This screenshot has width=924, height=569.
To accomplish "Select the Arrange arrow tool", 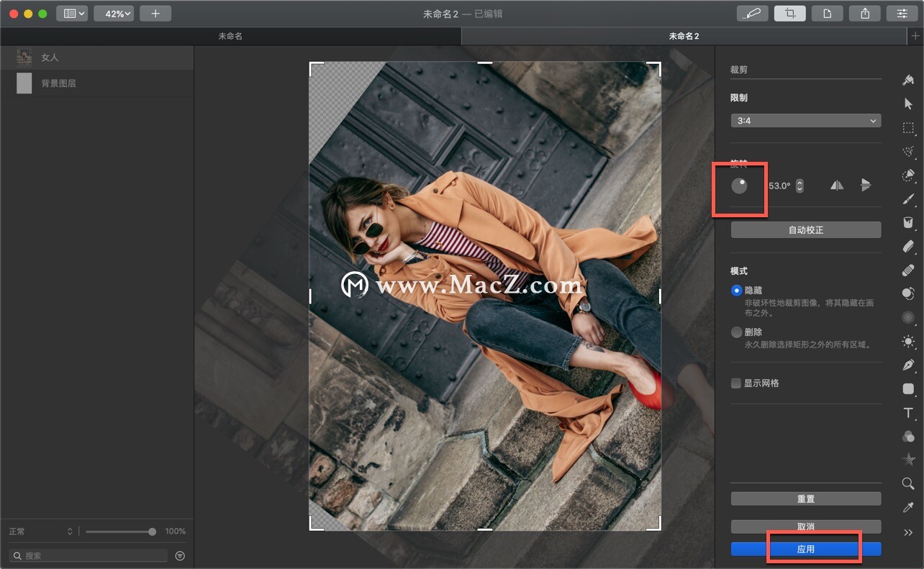I will coord(908,104).
